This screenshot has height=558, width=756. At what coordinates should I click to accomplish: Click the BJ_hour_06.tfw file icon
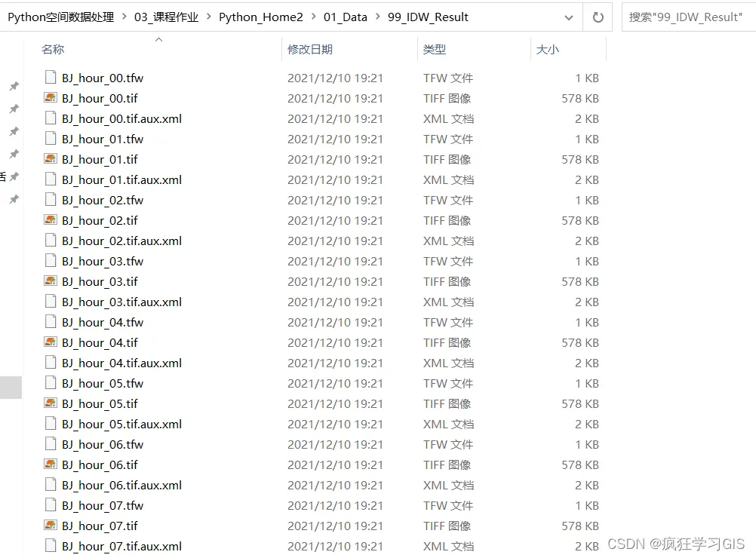tap(51, 444)
